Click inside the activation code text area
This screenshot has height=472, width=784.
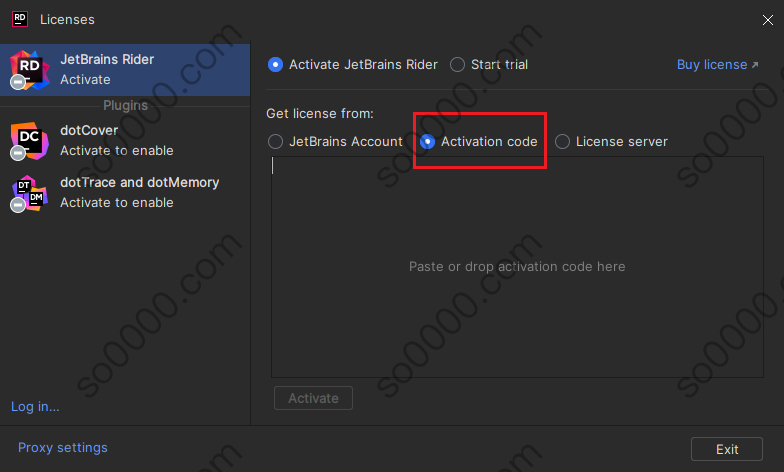517,266
